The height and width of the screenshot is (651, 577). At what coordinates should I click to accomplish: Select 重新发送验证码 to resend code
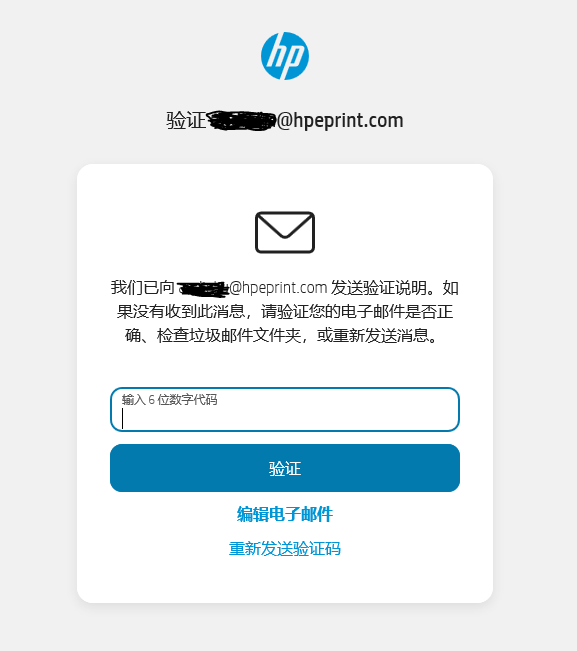tap(285, 548)
